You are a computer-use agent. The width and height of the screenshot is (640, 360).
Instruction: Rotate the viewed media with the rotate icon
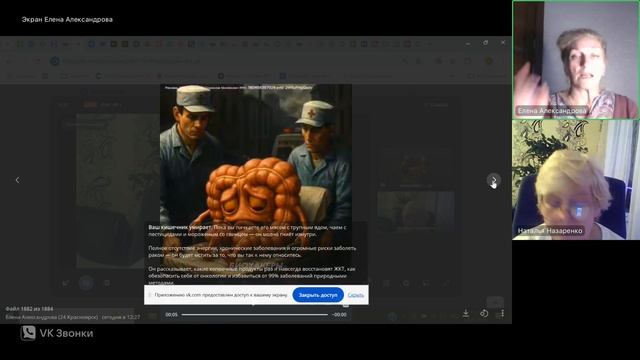pos(484,313)
